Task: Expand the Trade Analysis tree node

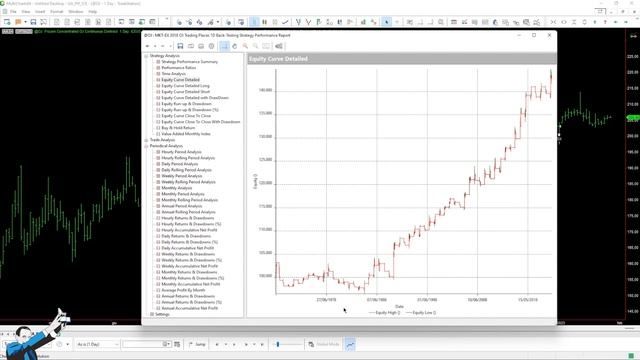Action: point(147,140)
